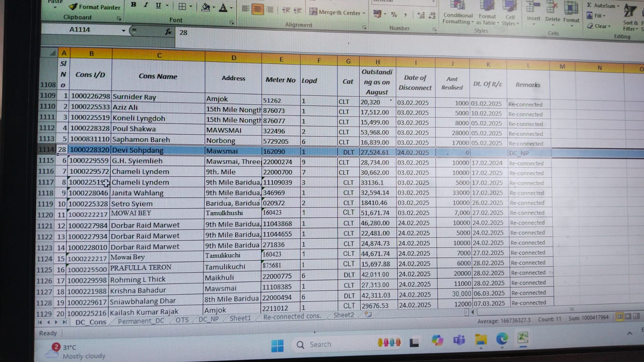Open the Font Color dropdown arrow
This screenshot has width=644, height=362.
click(231, 8)
